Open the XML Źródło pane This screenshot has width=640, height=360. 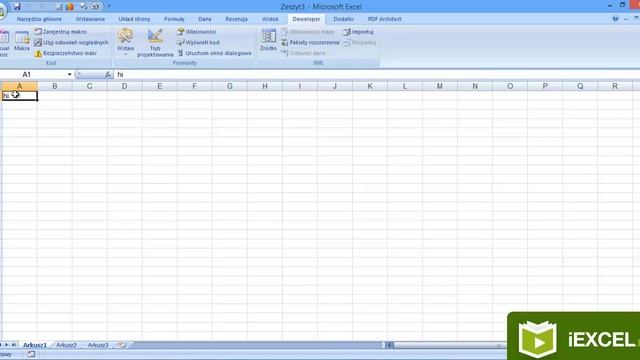tap(268, 40)
